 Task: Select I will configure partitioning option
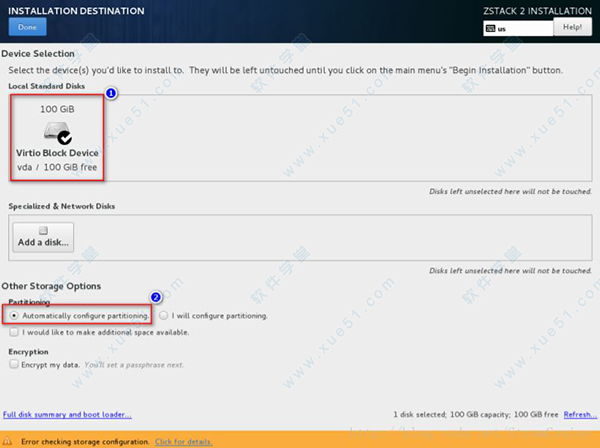163,315
